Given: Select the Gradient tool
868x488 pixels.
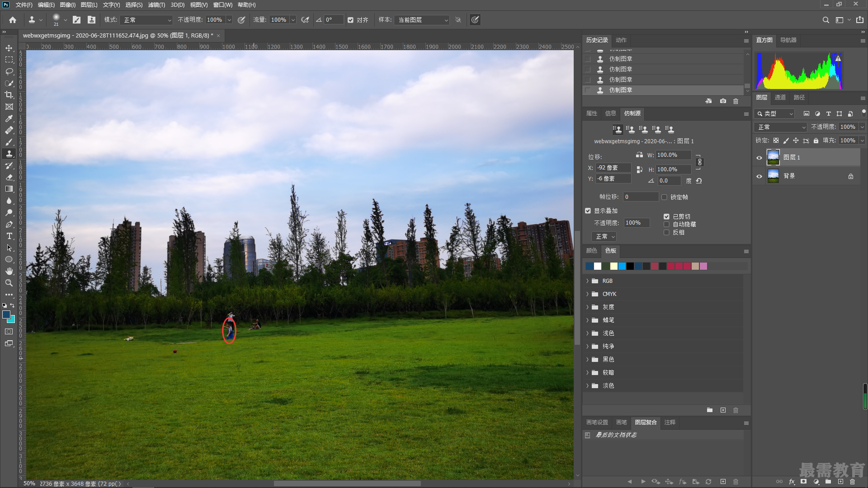Looking at the screenshot, I should [9, 189].
